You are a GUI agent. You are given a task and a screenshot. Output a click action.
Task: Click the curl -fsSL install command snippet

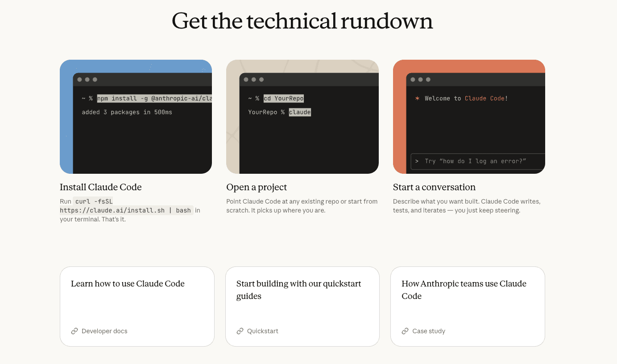(x=125, y=206)
